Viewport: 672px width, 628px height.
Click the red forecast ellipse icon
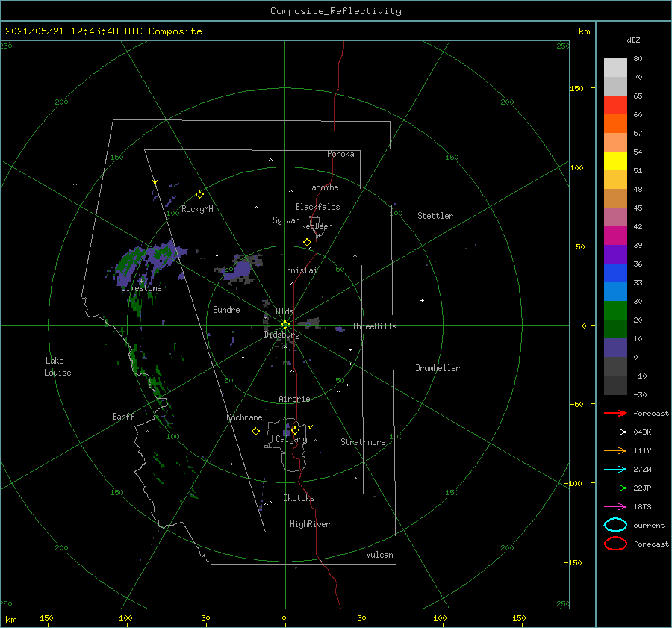pyautogui.click(x=615, y=544)
